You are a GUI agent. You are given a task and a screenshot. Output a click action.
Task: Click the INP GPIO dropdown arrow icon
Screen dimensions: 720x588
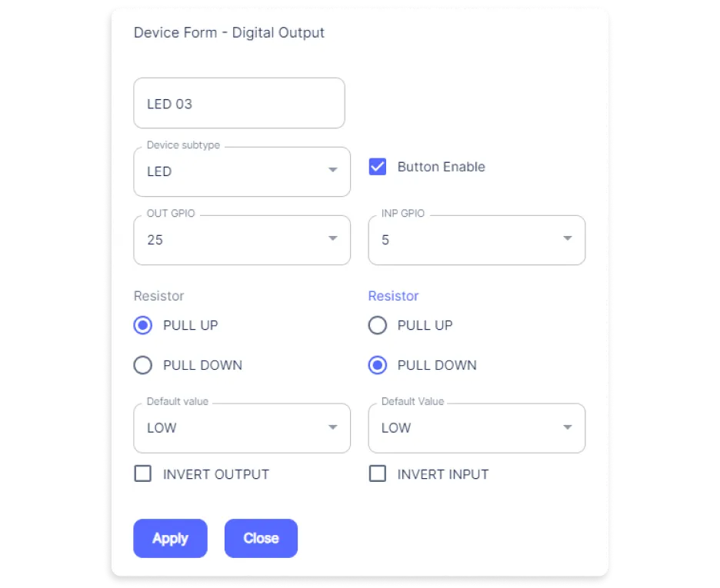point(568,238)
